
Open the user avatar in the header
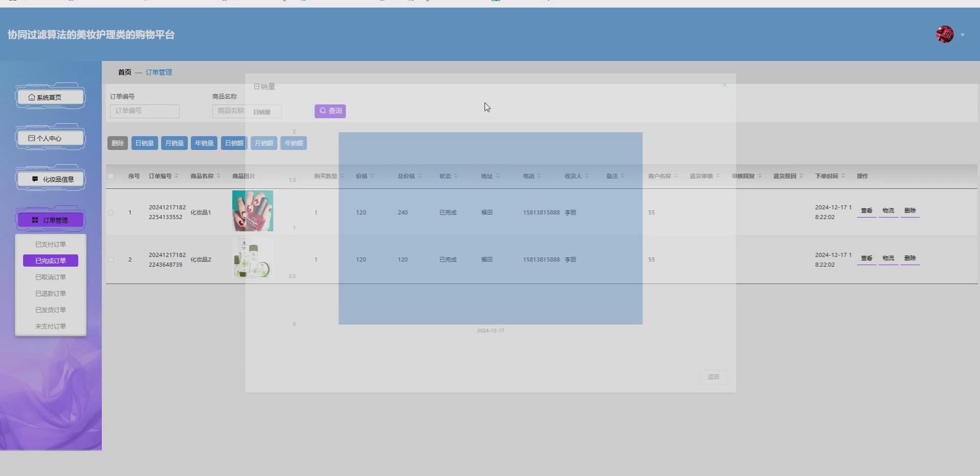[944, 34]
